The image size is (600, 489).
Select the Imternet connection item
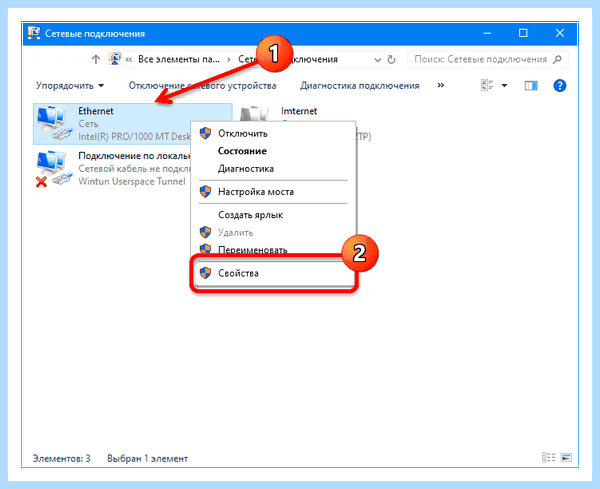(299, 111)
